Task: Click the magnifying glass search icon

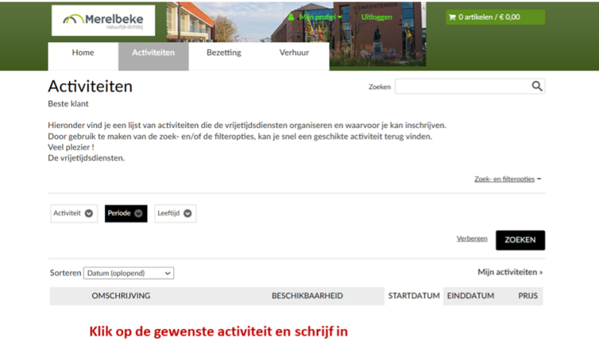Action: [x=537, y=86]
